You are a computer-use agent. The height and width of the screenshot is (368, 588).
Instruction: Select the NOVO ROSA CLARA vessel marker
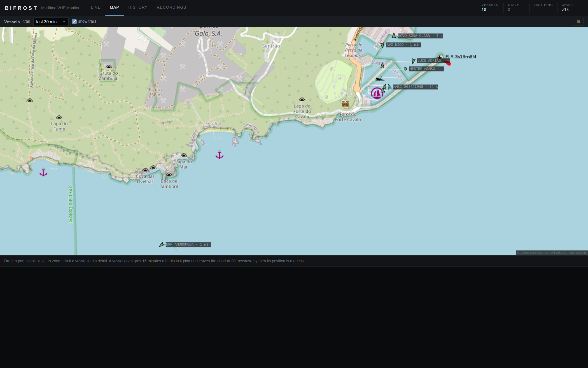click(394, 36)
